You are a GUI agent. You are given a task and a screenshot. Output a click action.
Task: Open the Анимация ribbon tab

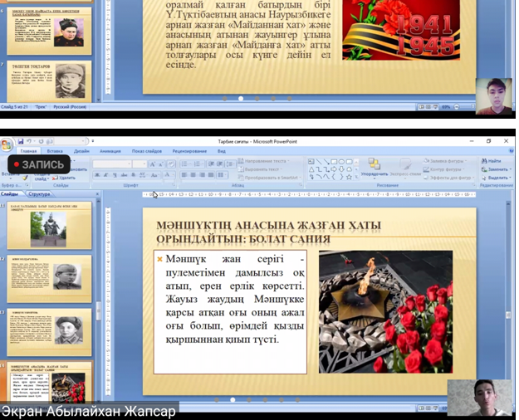110,152
